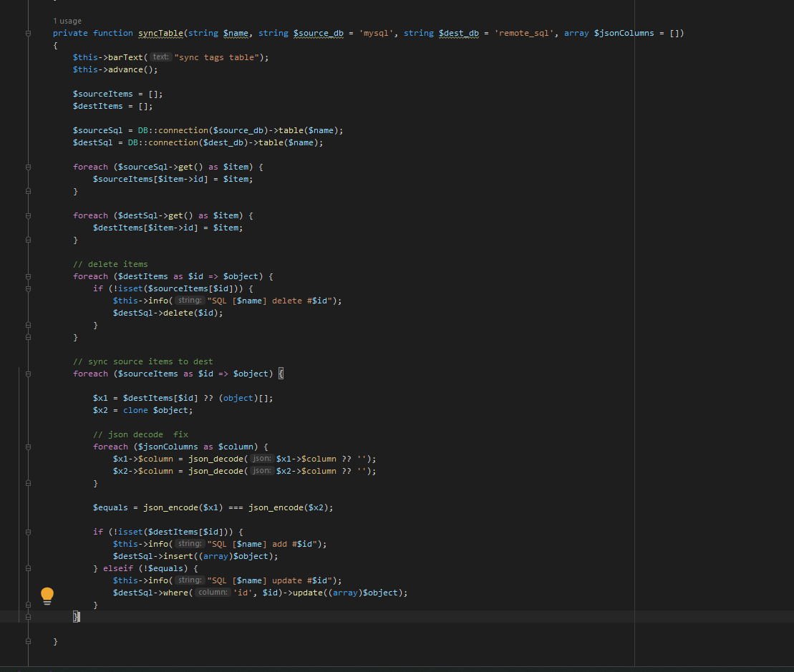Click the "// json decode fix" comment
Viewport: 794px width, 672px height.
coord(140,434)
